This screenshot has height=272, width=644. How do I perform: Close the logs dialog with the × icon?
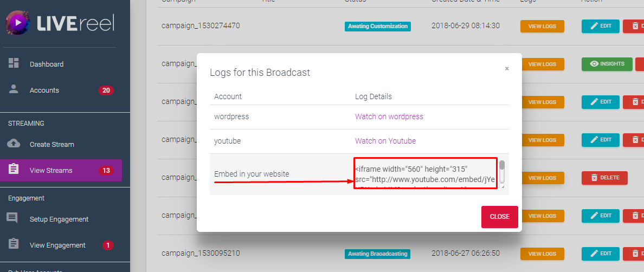click(x=507, y=68)
